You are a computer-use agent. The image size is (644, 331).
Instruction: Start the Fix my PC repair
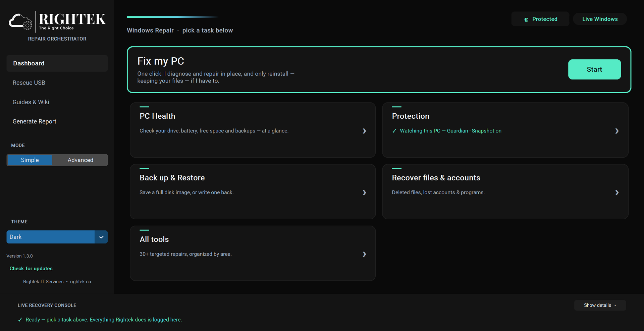point(594,69)
